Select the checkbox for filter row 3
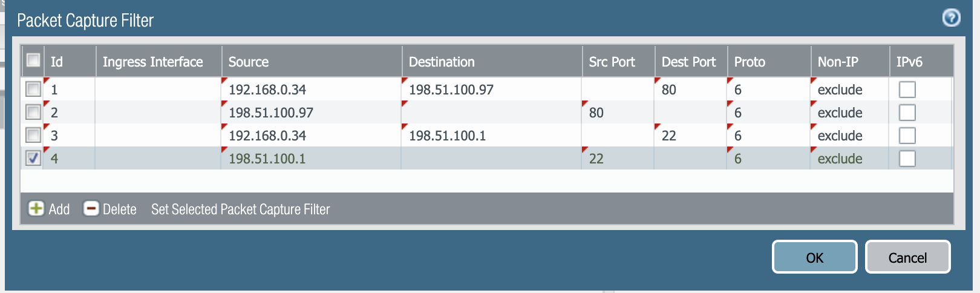The image size is (980, 293). click(x=33, y=136)
